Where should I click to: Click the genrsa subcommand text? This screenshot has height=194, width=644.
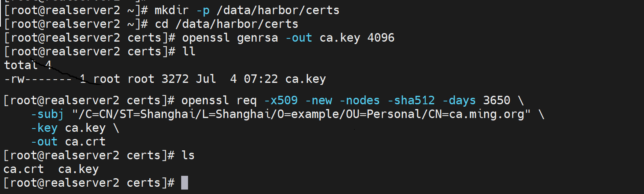point(257,38)
